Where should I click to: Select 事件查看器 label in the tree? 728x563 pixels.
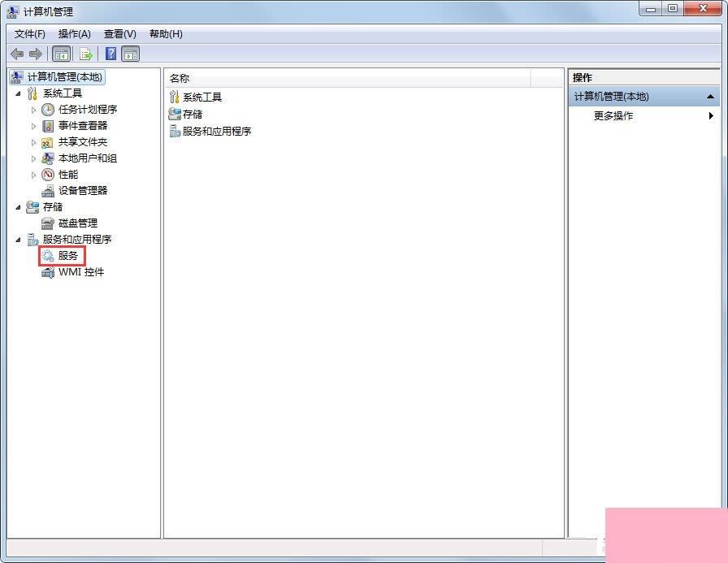click(x=83, y=126)
